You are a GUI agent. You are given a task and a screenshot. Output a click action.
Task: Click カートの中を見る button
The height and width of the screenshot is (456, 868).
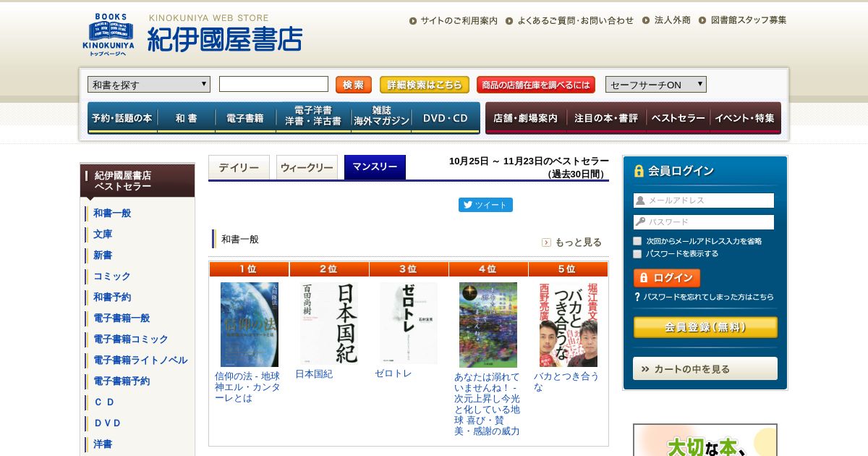click(x=705, y=368)
